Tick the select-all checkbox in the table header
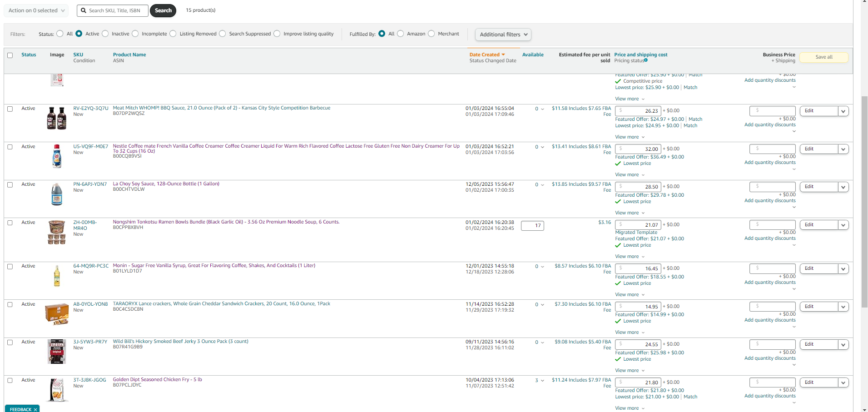This screenshot has height=412, width=868. 10,55
